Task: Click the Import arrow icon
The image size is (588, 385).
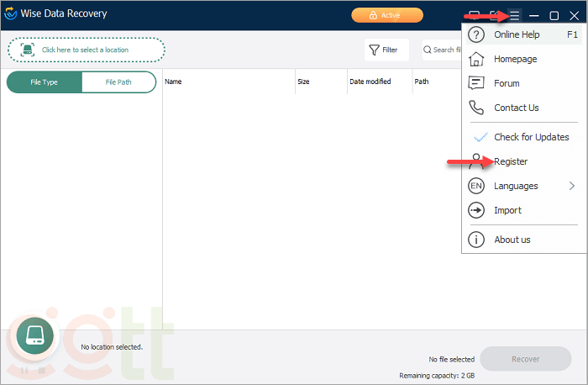Action: coord(476,210)
